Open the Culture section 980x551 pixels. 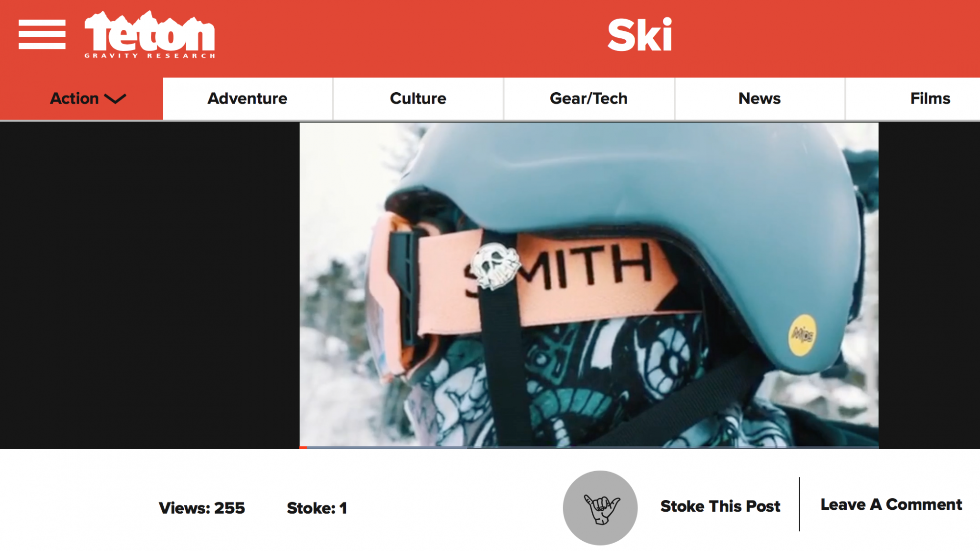418,99
